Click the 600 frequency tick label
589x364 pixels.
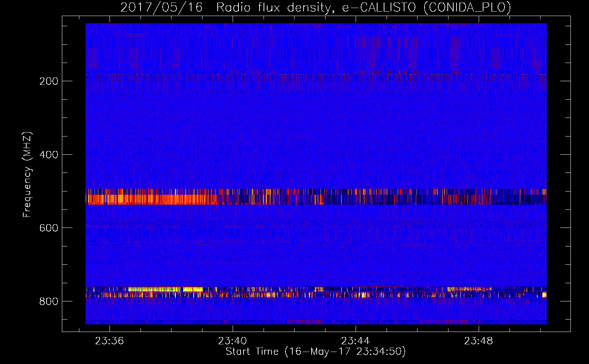tap(49, 228)
